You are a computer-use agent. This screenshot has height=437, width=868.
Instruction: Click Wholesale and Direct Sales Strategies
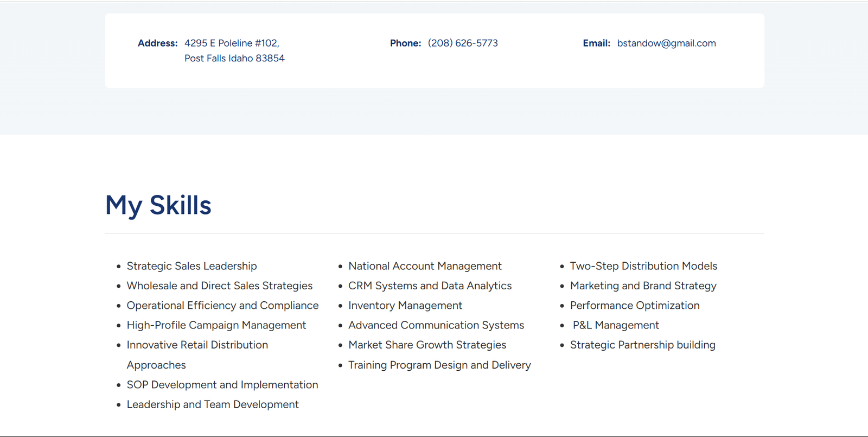click(x=219, y=286)
